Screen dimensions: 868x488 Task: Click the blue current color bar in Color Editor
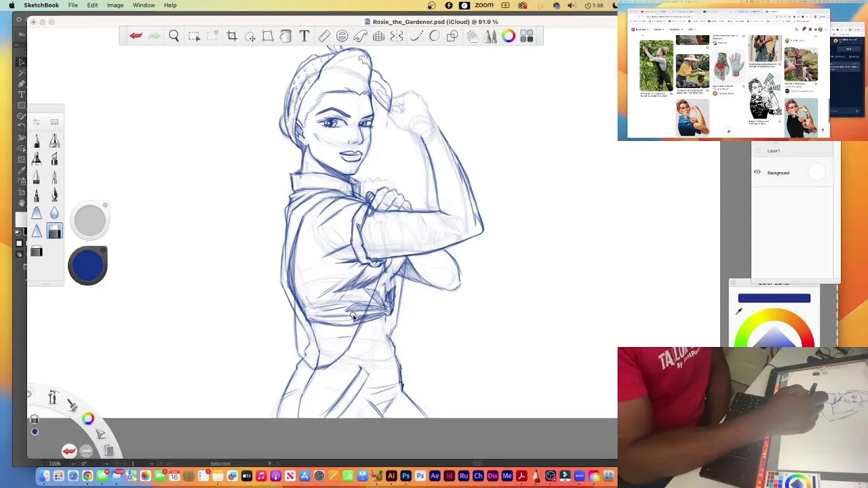click(774, 298)
